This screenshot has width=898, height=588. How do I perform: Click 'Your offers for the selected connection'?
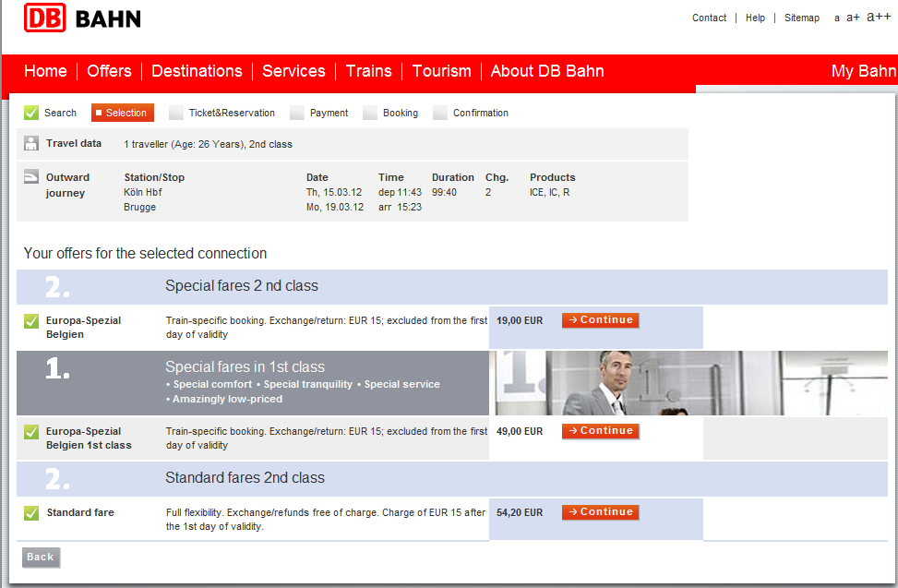146,253
